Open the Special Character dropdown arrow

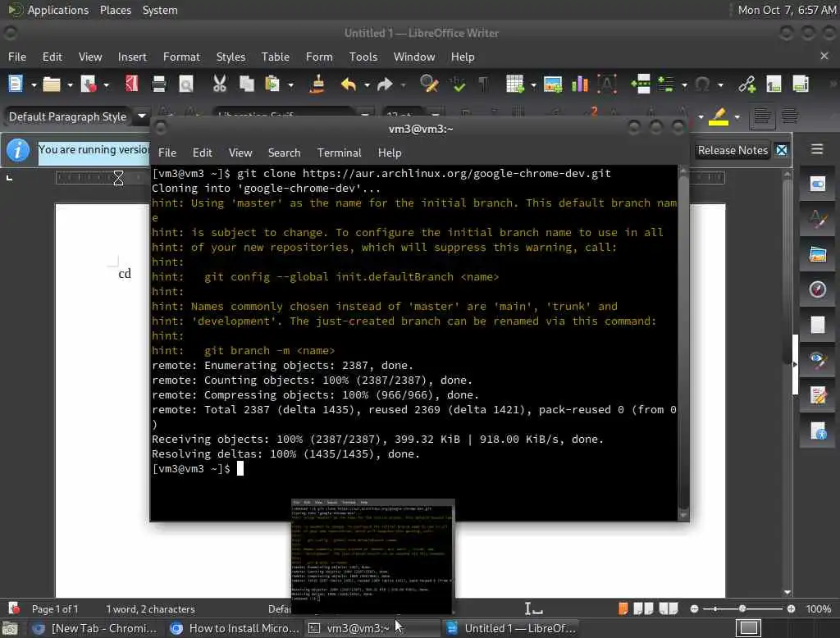[720, 84]
